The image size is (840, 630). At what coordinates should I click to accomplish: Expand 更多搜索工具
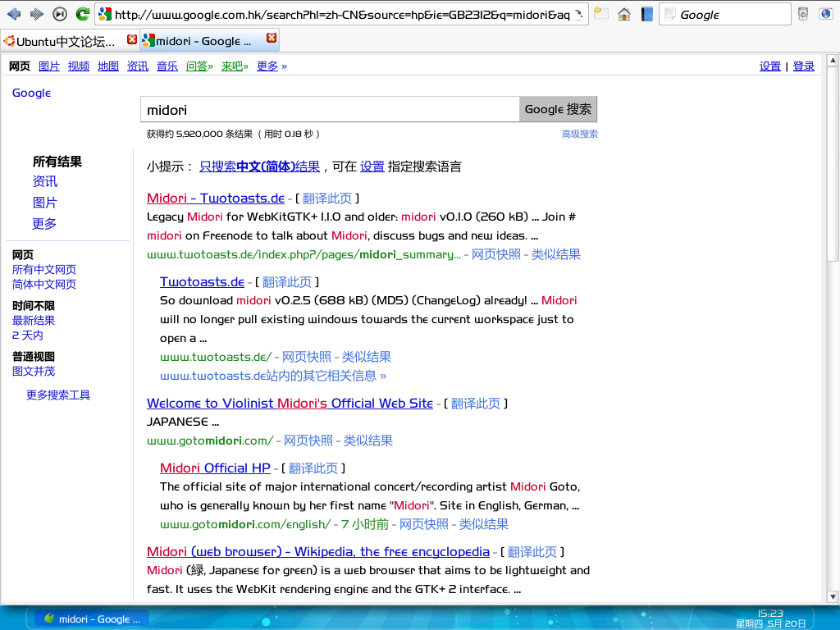click(58, 395)
